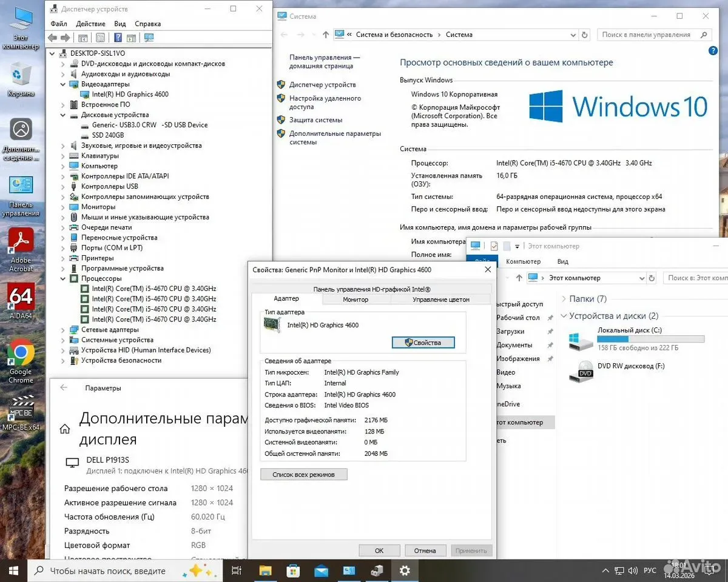The width and height of the screenshot is (728, 582).
Task: Open the Действие menu in Device Manager
Action: (x=91, y=24)
